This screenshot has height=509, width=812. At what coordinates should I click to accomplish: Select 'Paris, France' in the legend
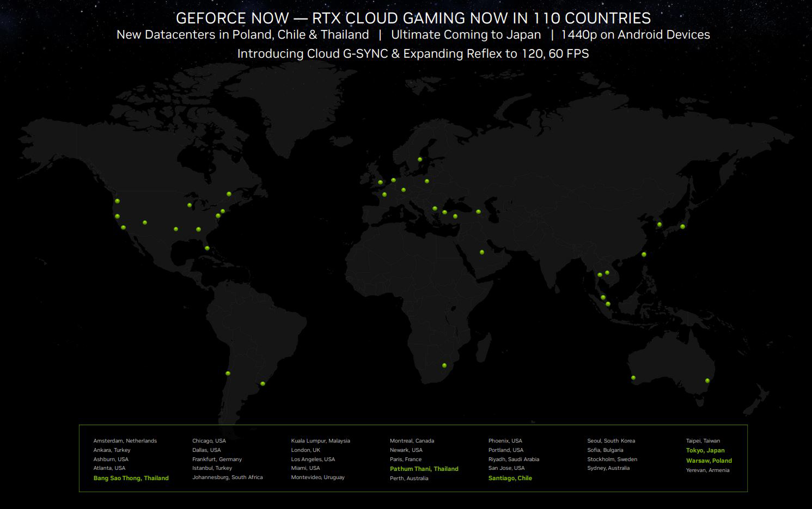[x=406, y=459]
